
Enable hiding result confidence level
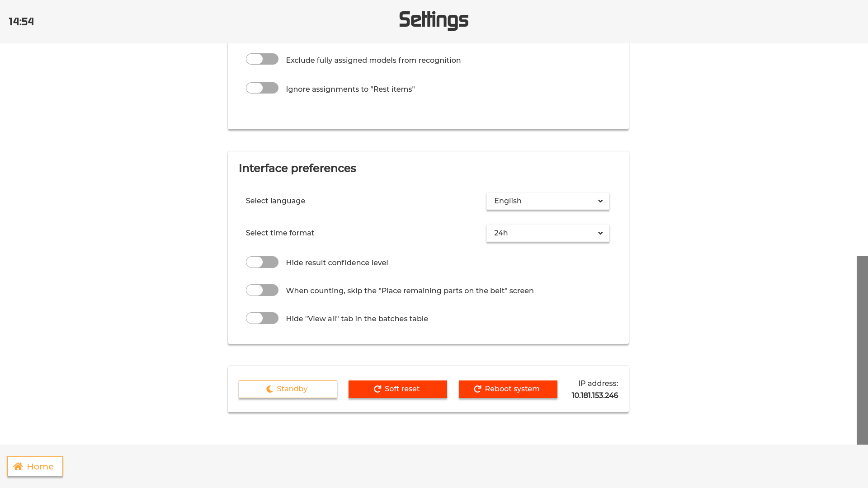(x=262, y=262)
